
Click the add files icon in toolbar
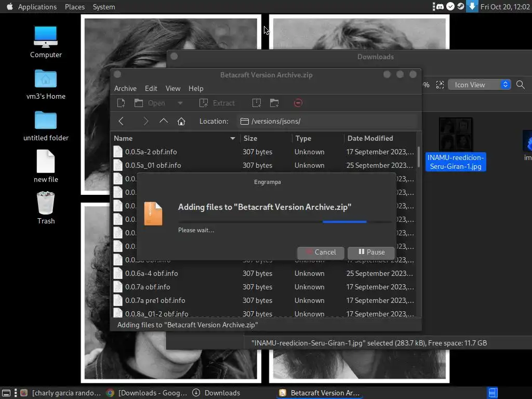[257, 103]
